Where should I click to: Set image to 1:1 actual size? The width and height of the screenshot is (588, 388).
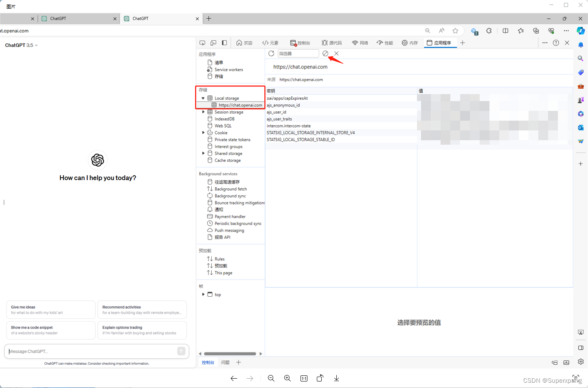(304, 378)
